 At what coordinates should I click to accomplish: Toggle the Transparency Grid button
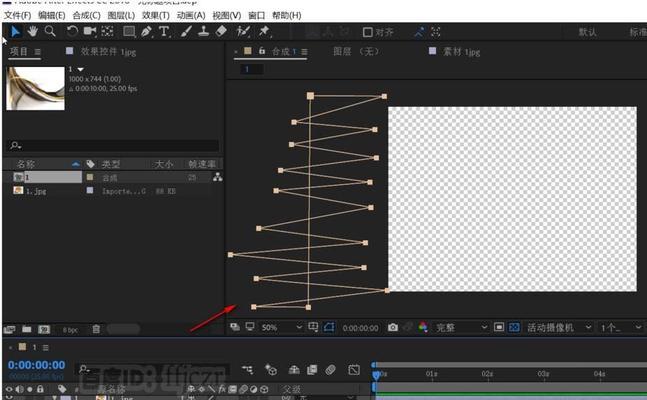(x=514, y=327)
